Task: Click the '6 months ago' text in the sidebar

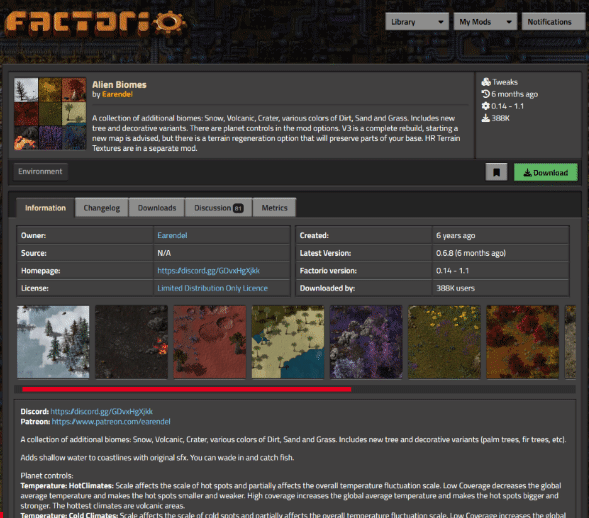Action: coord(515,94)
